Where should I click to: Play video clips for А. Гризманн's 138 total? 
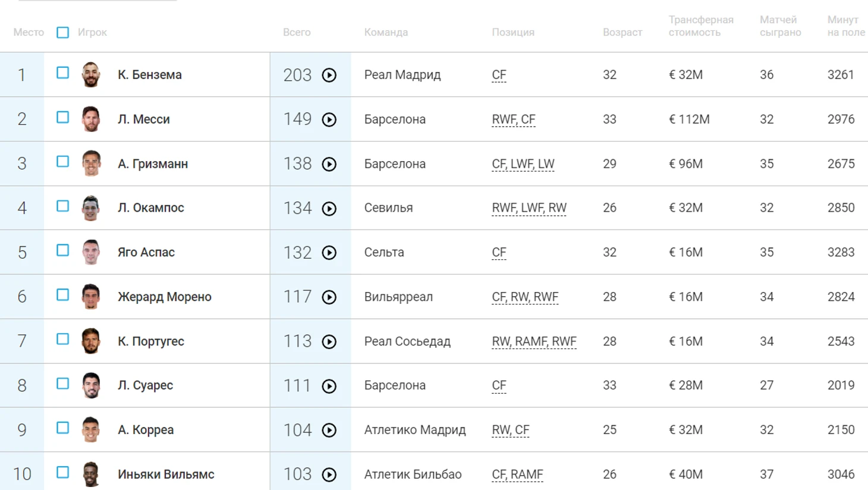pyautogui.click(x=329, y=164)
